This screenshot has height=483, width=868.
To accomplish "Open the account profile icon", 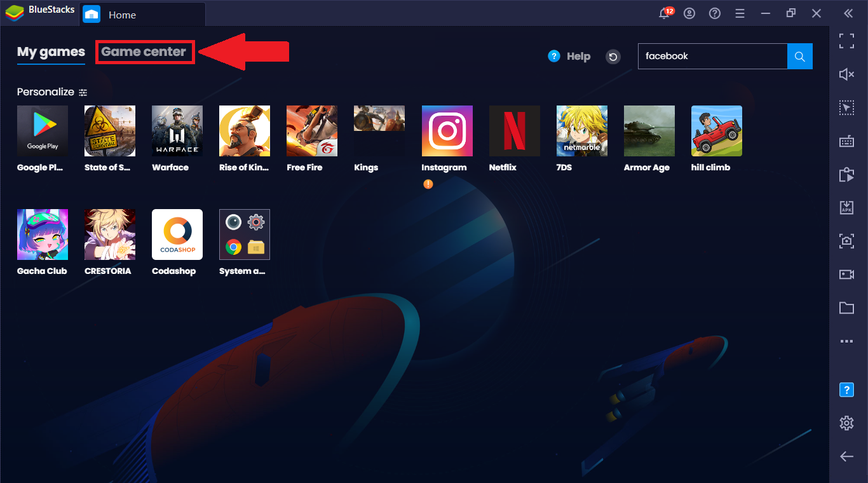I will (x=689, y=13).
